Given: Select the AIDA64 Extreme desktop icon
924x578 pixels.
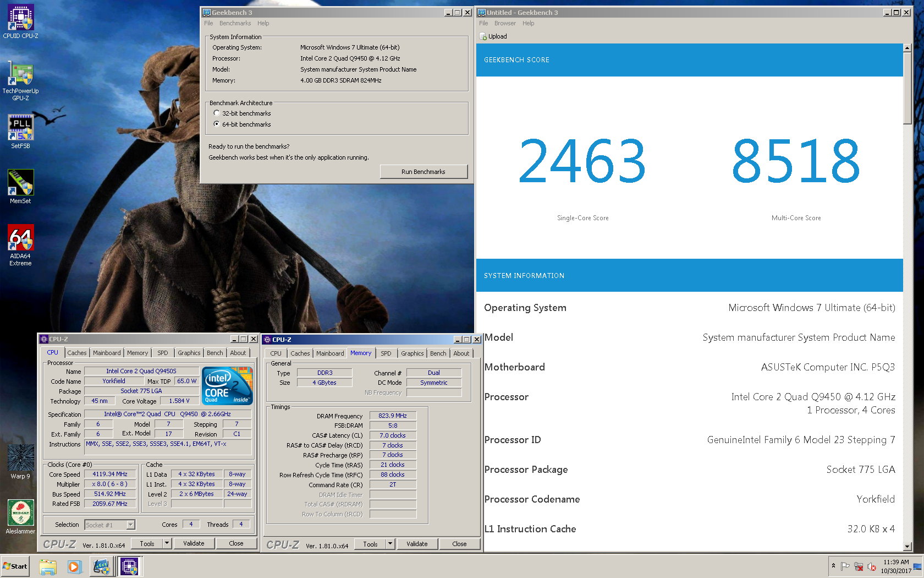Looking at the screenshot, I should [20, 245].
